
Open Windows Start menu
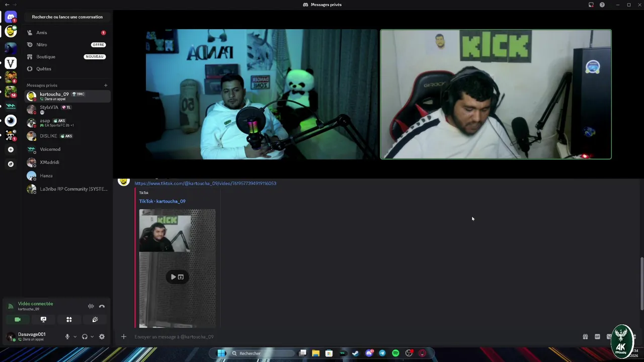221,353
